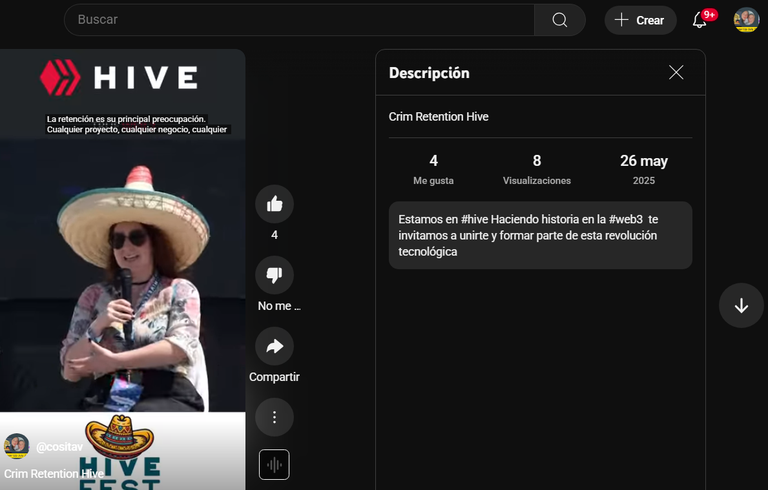This screenshot has height=490, width=768.
Task: Open the account avatar menu
Action: click(746, 20)
